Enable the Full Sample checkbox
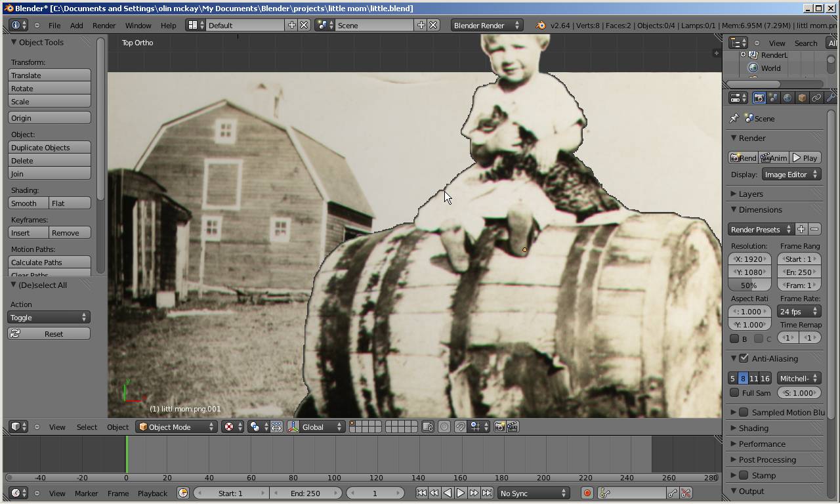Viewport: 840px width, 504px height. 734,392
